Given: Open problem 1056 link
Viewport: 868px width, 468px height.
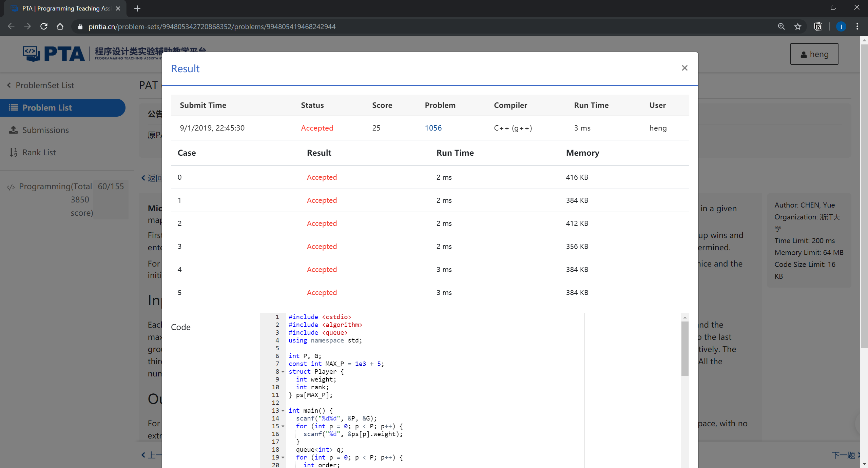Looking at the screenshot, I should [433, 128].
